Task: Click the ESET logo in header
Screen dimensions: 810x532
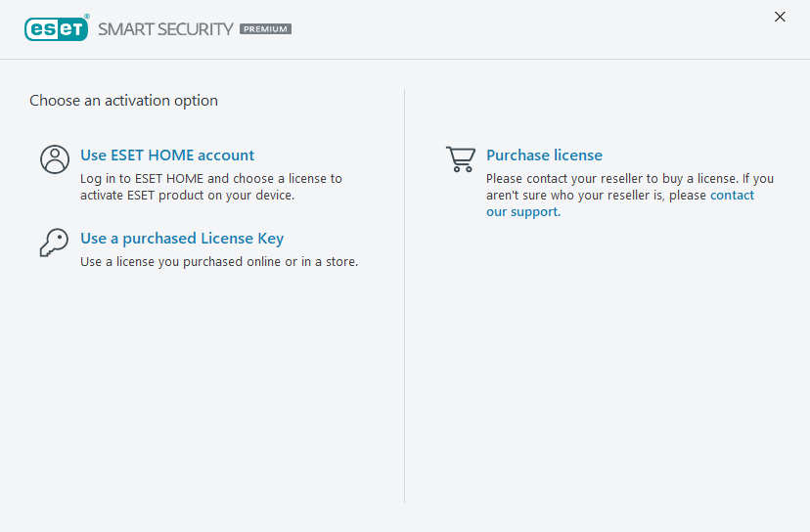Action: click(57, 28)
